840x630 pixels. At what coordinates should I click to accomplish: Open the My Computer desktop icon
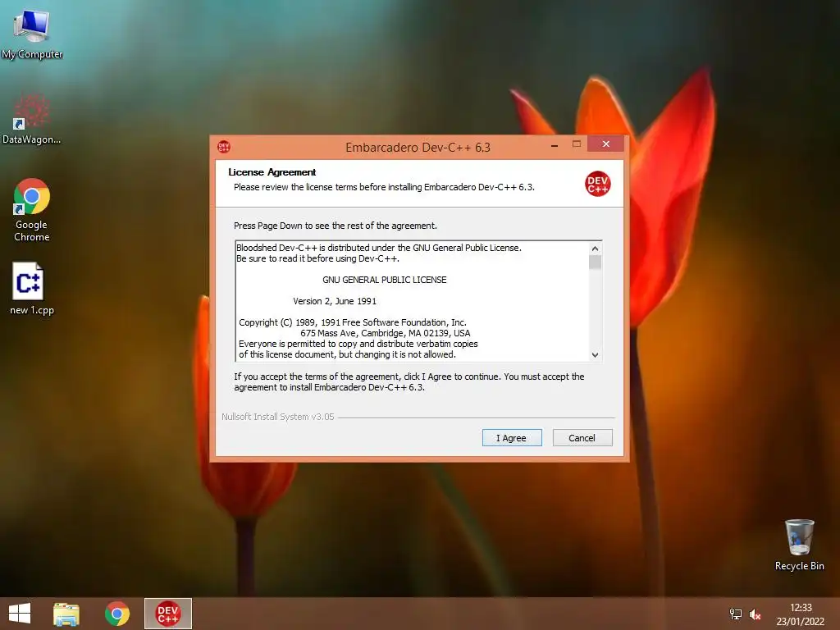[x=32, y=34]
